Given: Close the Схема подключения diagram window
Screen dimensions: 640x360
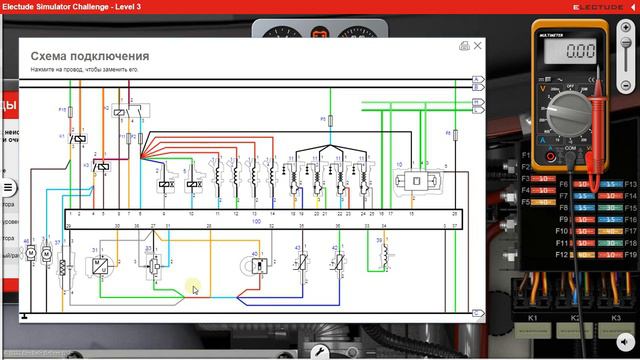Looking at the screenshot, I should click(478, 46).
